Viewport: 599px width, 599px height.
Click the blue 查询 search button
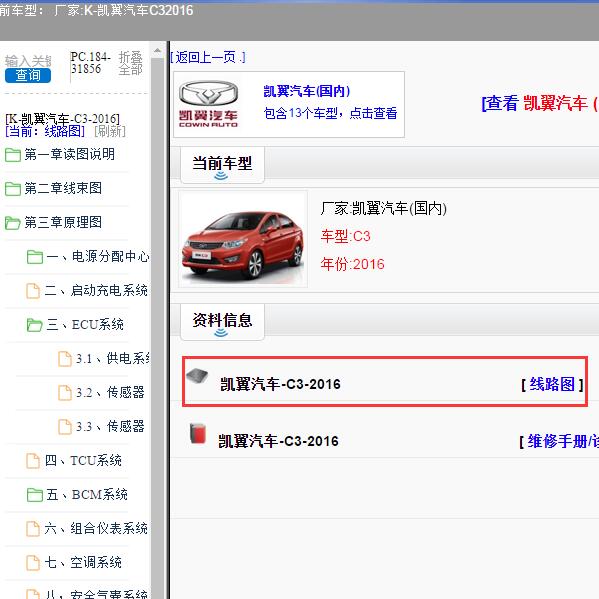point(28,75)
